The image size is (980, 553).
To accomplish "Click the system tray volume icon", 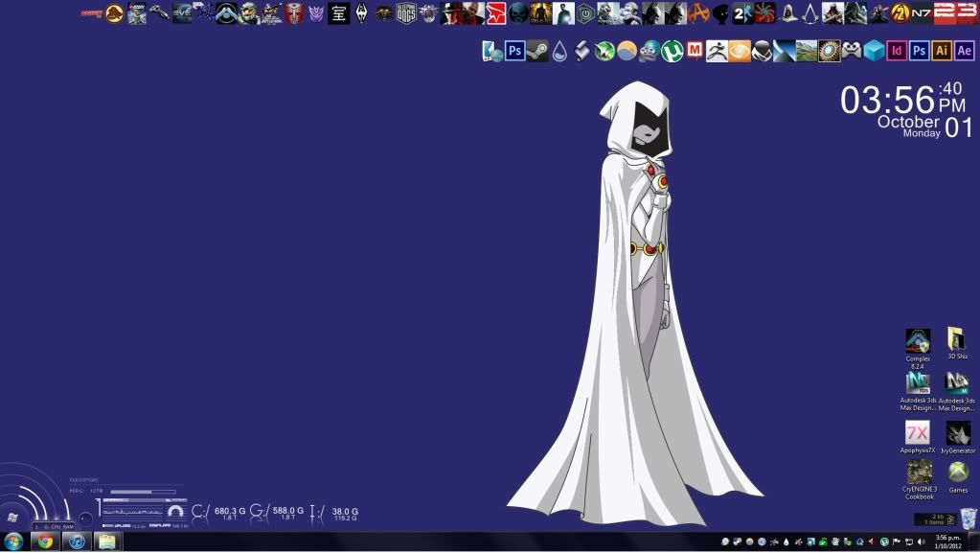I will 922,541.
